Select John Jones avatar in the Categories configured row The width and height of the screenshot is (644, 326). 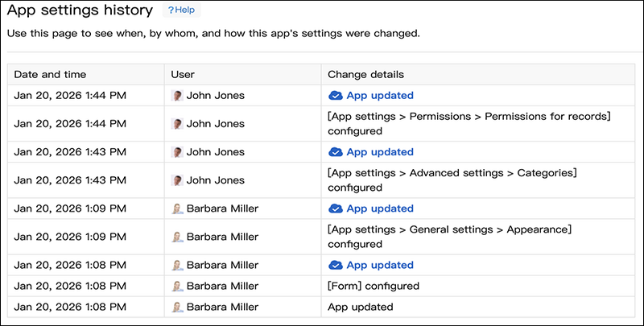tap(177, 180)
